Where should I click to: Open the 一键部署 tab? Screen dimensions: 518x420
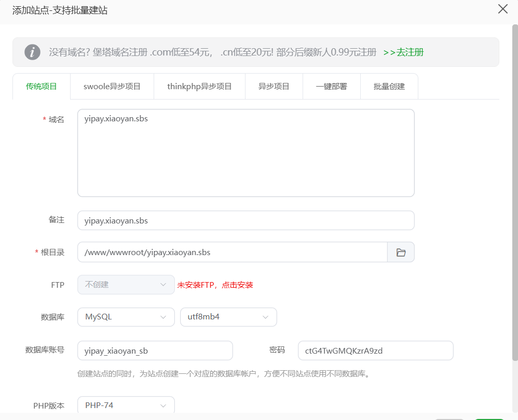coord(331,87)
